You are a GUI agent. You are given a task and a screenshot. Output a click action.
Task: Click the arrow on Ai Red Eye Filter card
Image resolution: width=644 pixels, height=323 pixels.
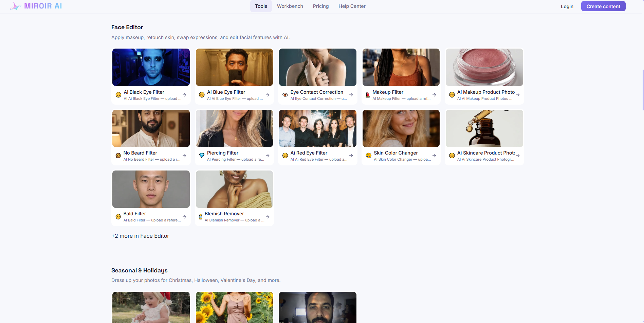(x=351, y=156)
